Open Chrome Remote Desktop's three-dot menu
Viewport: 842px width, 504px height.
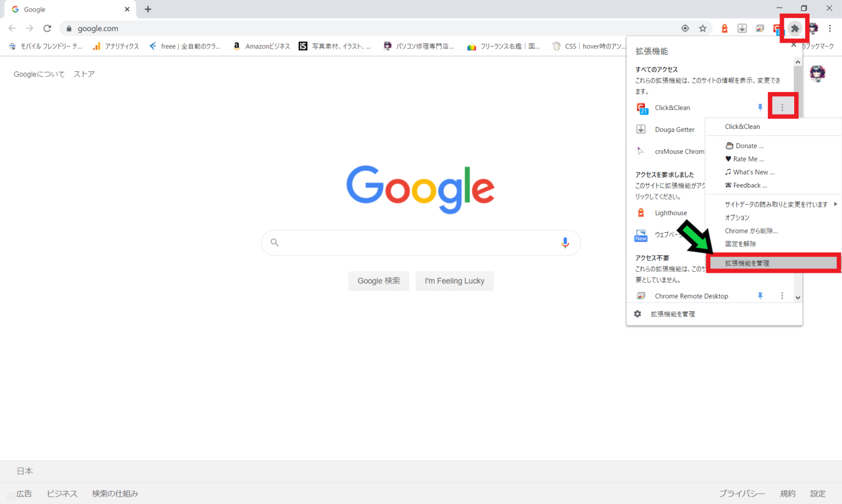click(x=782, y=296)
